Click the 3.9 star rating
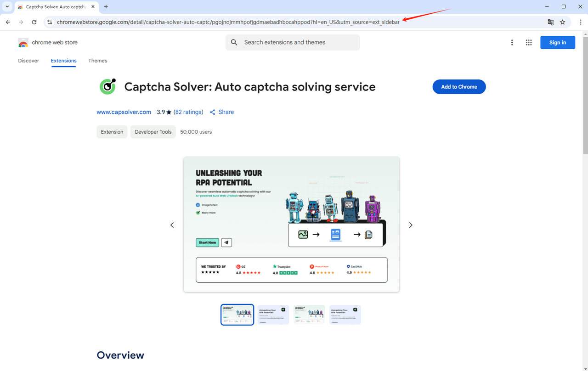Image resolution: width=588 pixels, height=371 pixels. 164,112
